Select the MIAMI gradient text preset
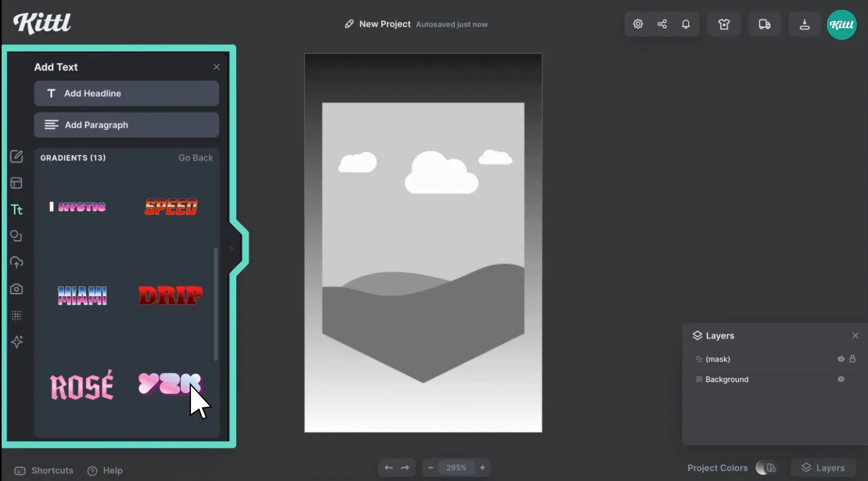 click(x=82, y=295)
